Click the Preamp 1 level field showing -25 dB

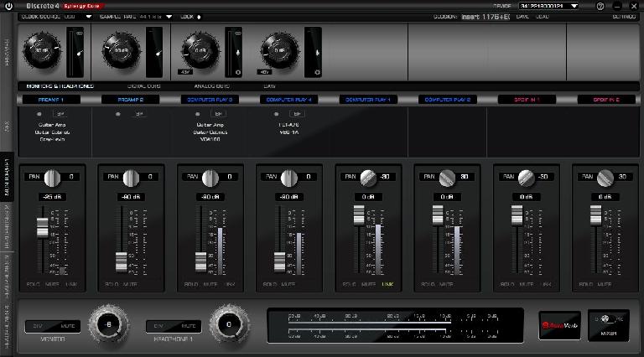click(x=52, y=197)
